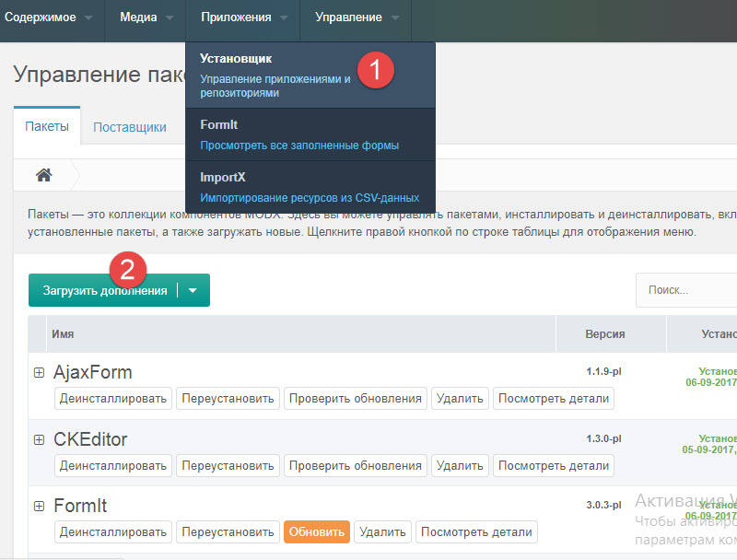
Task: Click the CKEditor package name
Action: click(90, 439)
